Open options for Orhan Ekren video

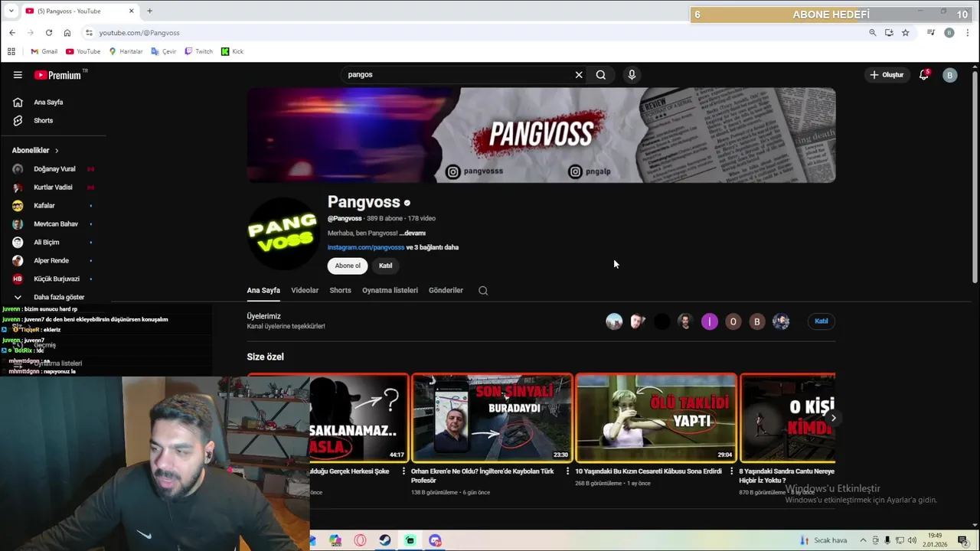pyautogui.click(x=567, y=471)
